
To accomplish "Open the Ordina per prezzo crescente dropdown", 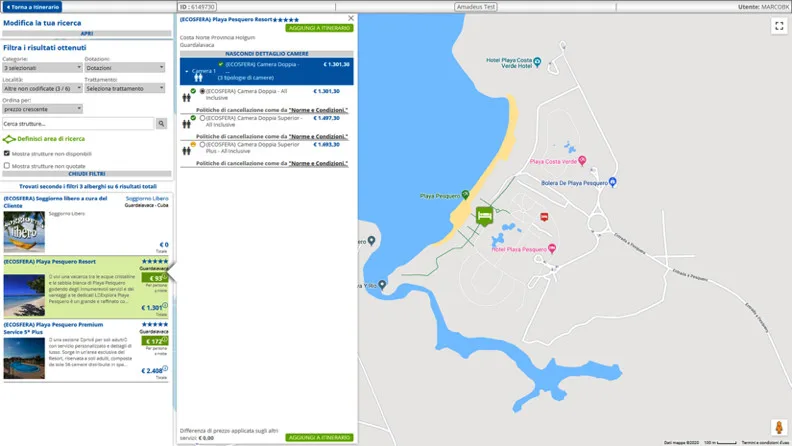I will 42,109.
